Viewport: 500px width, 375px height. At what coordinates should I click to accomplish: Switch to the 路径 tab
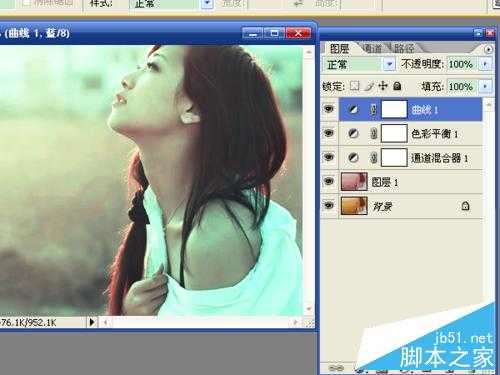click(404, 49)
